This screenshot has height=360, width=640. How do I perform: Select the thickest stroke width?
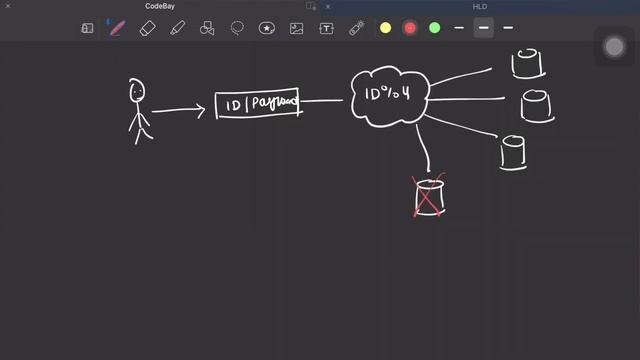pos(508,28)
